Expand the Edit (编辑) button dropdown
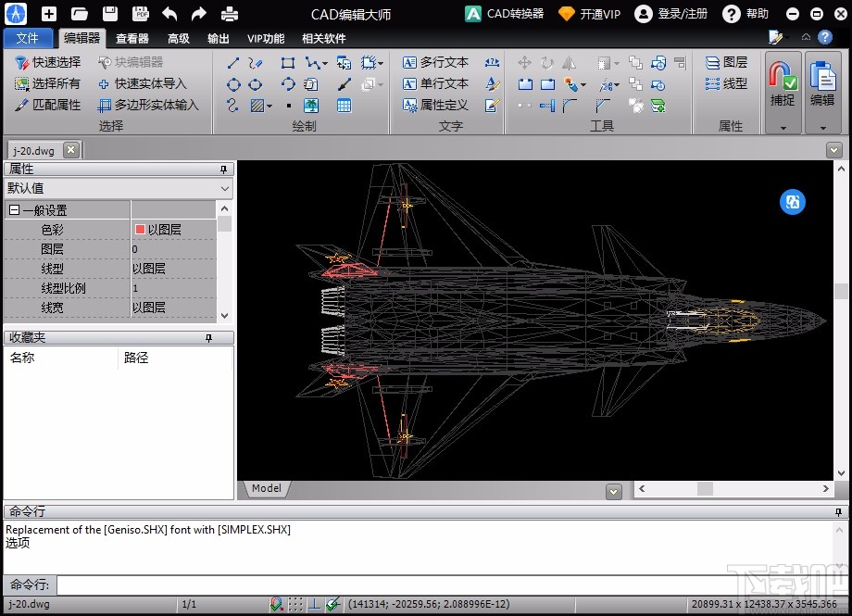This screenshot has width=852, height=616. (x=822, y=128)
